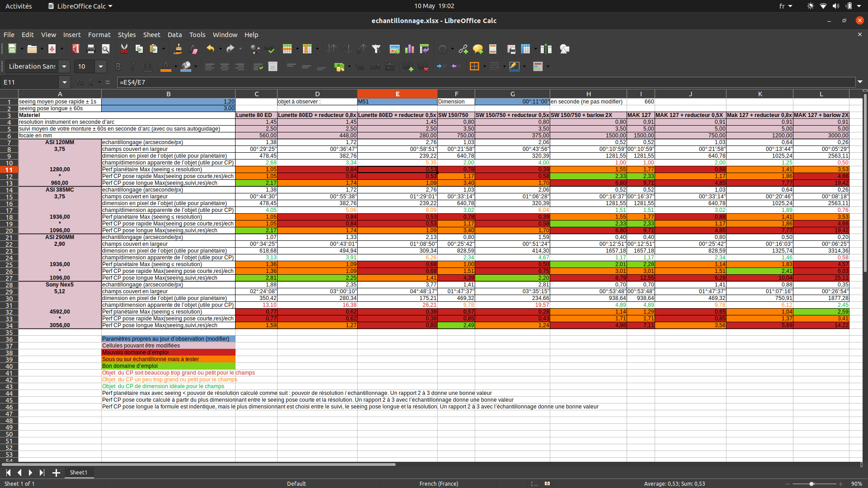Click the Insert Comment icon
This screenshot has width=868, height=488.
(x=478, y=49)
